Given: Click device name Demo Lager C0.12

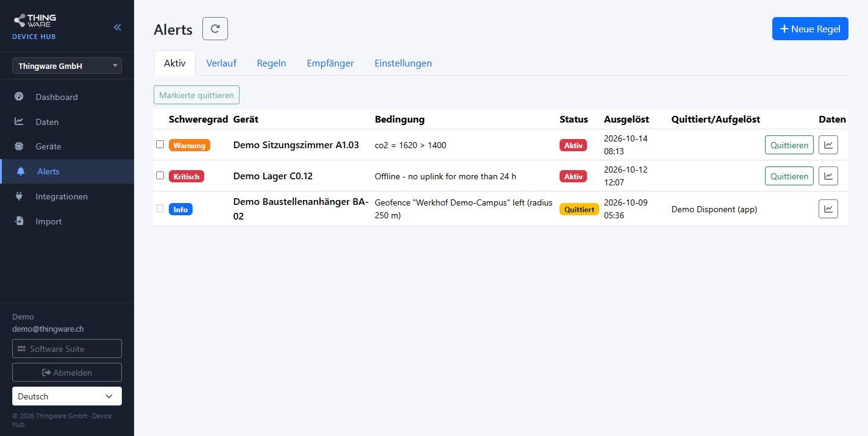Looking at the screenshot, I should (x=273, y=176).
